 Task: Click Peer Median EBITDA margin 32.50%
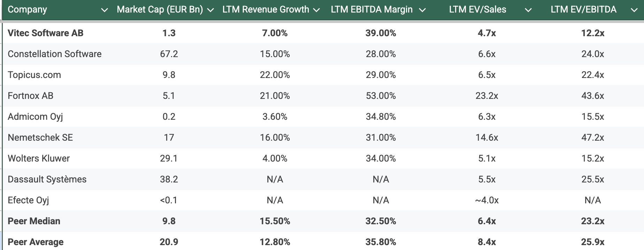coord(381,221)
